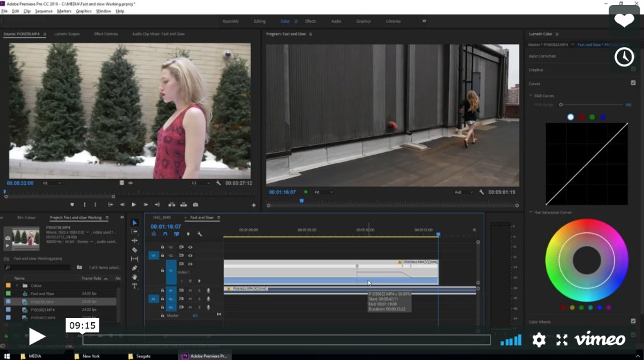
Task: Play the Source monitor clip
Action: (134, 204)
